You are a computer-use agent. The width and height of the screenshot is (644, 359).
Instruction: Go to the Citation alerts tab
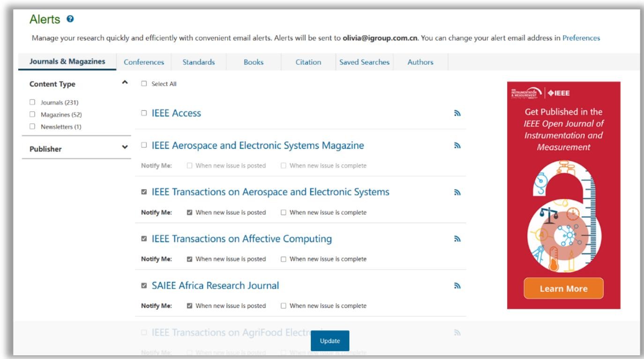308,62
